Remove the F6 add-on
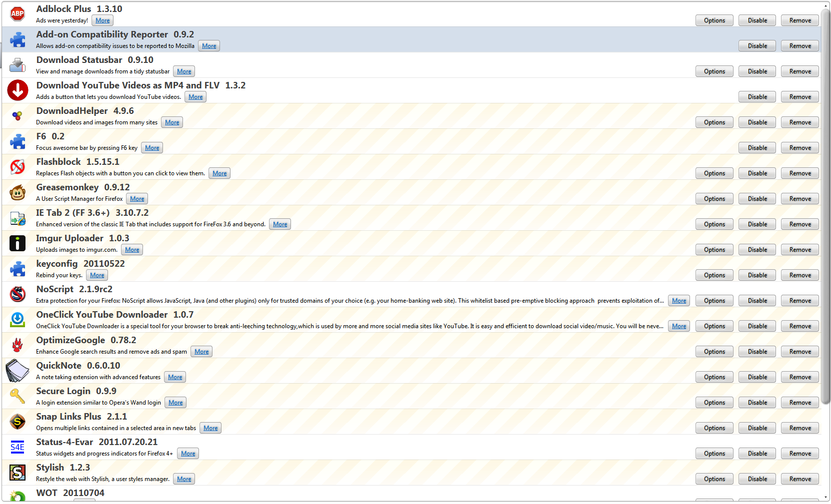This screenshot has height=504, width=831. [x=800, y=148]
